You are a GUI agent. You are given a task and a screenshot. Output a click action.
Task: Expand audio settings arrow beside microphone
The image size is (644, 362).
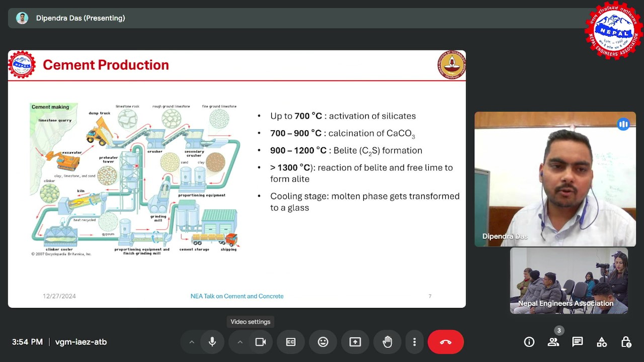[192, 342]
